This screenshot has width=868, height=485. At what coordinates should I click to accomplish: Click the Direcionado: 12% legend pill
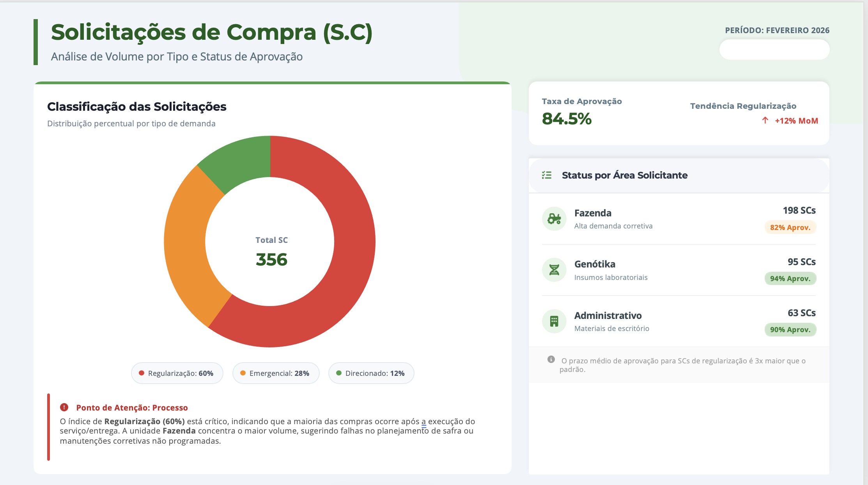point(371,373)
